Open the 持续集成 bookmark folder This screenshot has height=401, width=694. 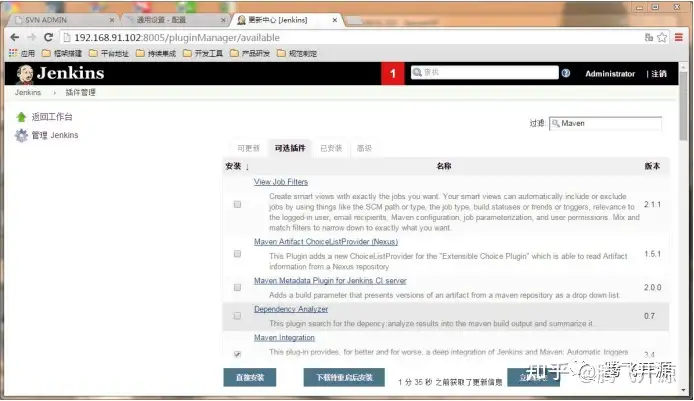pyautogui.click(x=156, y=53)
